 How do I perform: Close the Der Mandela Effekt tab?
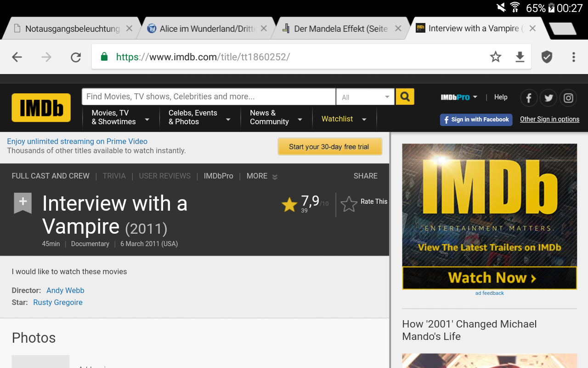point(398,29)
